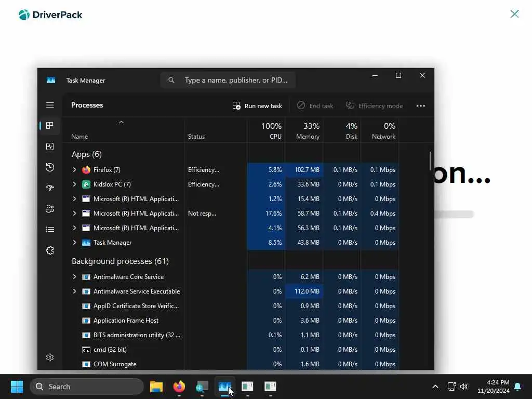The height and width of the screenshot is (399, 532).
Task: Select the Firefox icon in process list
Action: (x=86, y=170)
